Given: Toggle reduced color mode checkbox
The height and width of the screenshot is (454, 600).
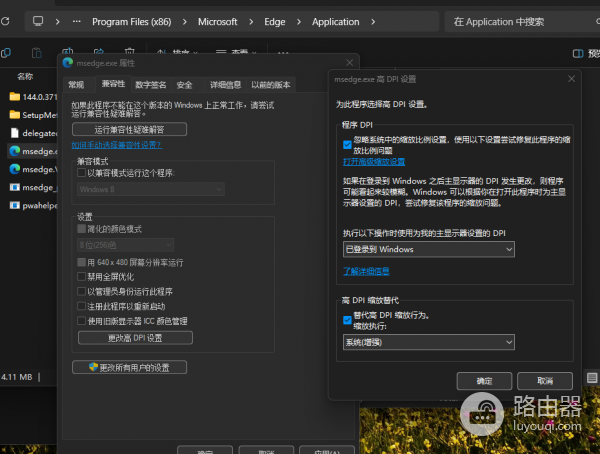Looking at the screenshot, I should (x=81, y=229).
